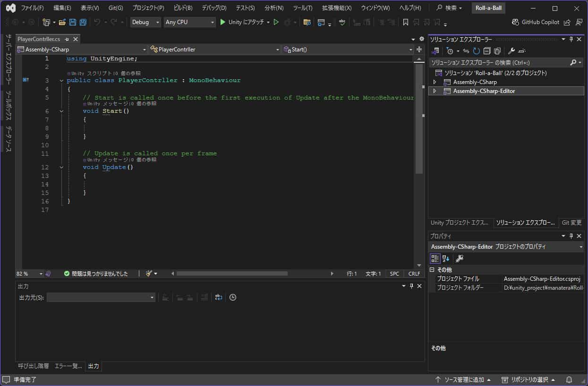Click リポジトリの選択 button in status bar
Screen dimensions: 588x386
click(528, 380)
